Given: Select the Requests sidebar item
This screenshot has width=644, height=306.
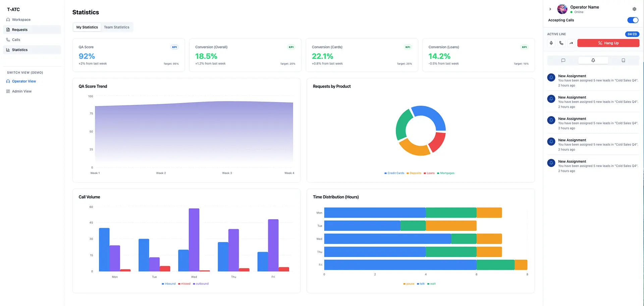Looking at the screenshot, I should 20,30.
